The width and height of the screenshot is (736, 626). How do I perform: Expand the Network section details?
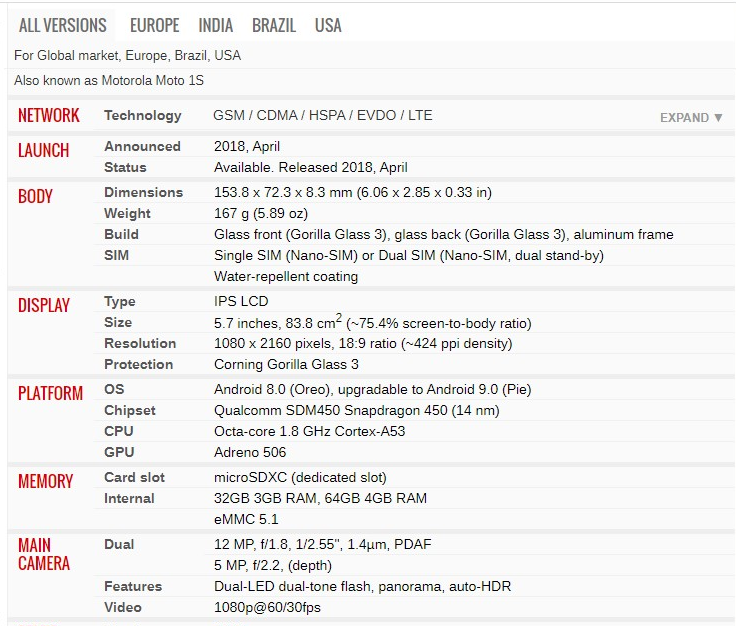[691, 117]
